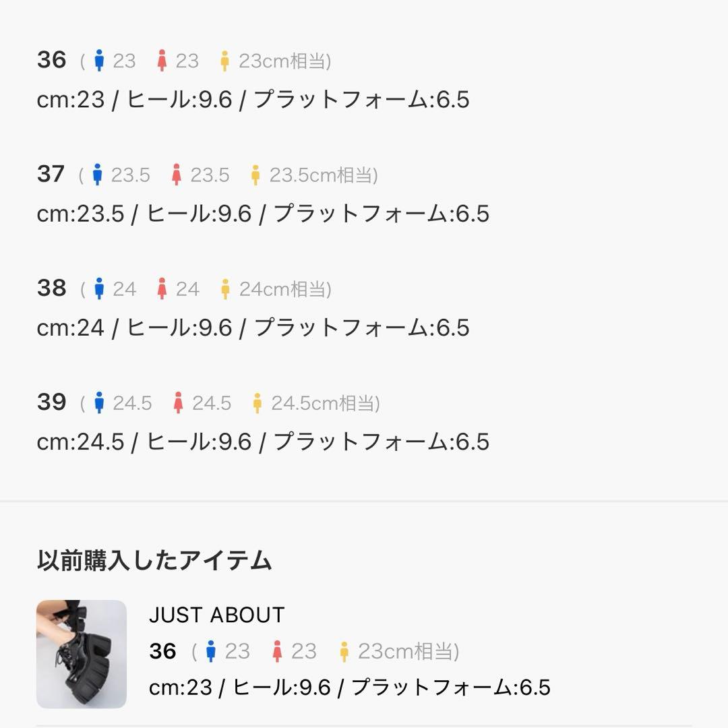Click the 23.5cm相当 text for size 37
This screenshot has width=728, height=728.
[x=324, y=175]
